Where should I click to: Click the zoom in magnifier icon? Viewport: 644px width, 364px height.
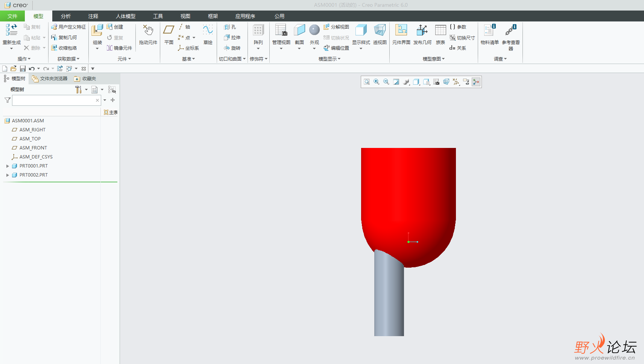(x=376, y=82)
